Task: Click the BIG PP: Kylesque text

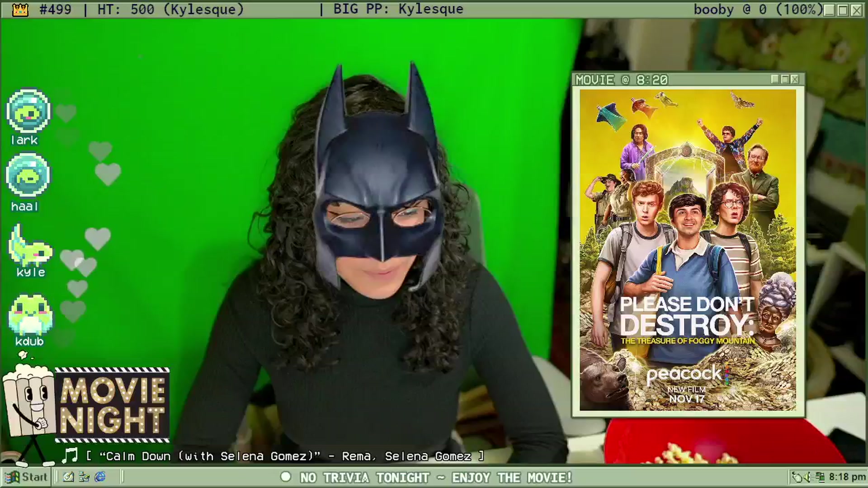Action: tap(398, 9)
